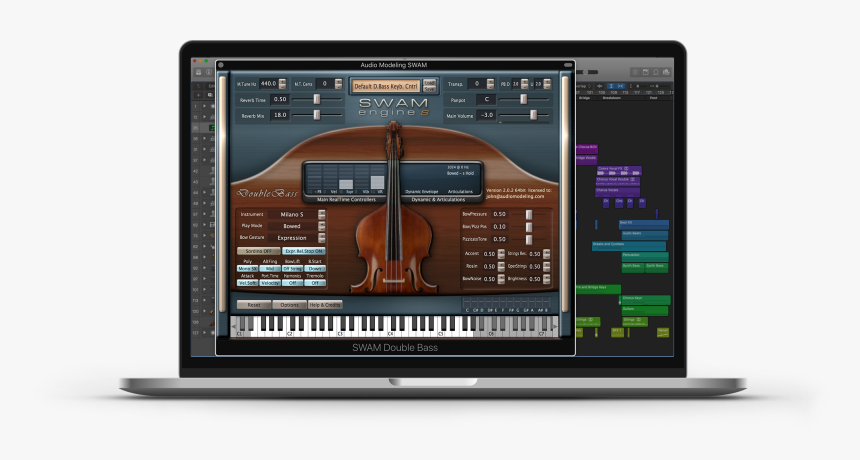Click the Dynamic Envelope label

421,192
